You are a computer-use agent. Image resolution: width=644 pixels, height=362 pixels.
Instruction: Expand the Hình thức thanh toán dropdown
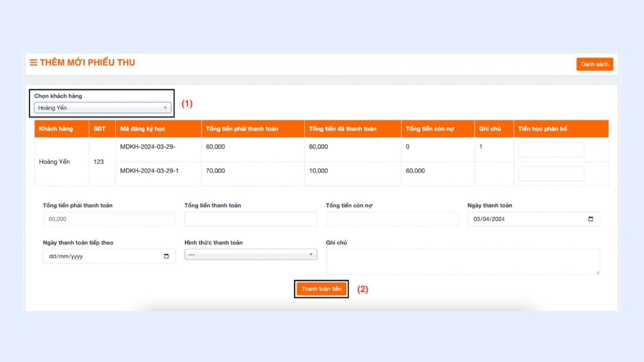pos(250,255)
